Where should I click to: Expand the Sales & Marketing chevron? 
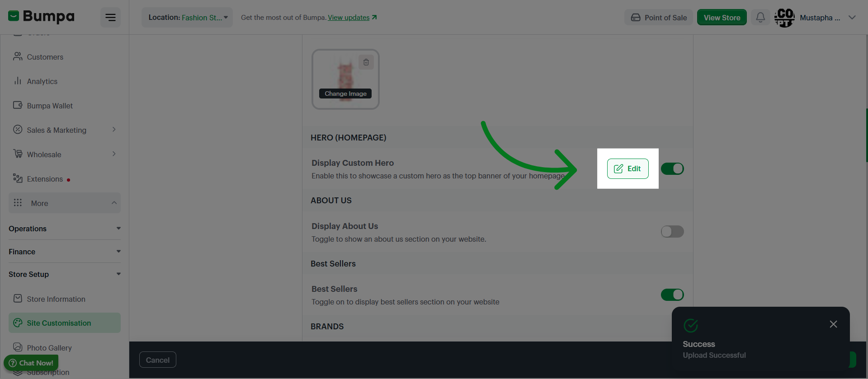[x=114, y=130]
